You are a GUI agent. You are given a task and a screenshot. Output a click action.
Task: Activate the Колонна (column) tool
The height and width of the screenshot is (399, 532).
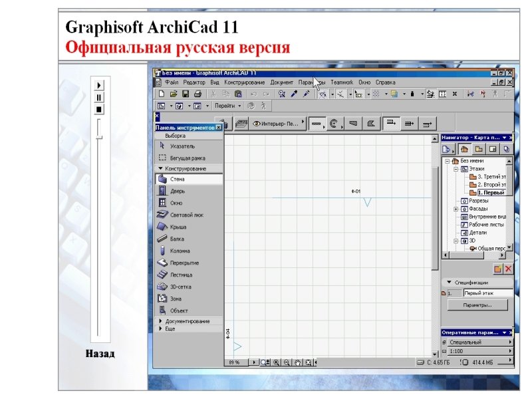pyautogui.click(x=180, y=251)
